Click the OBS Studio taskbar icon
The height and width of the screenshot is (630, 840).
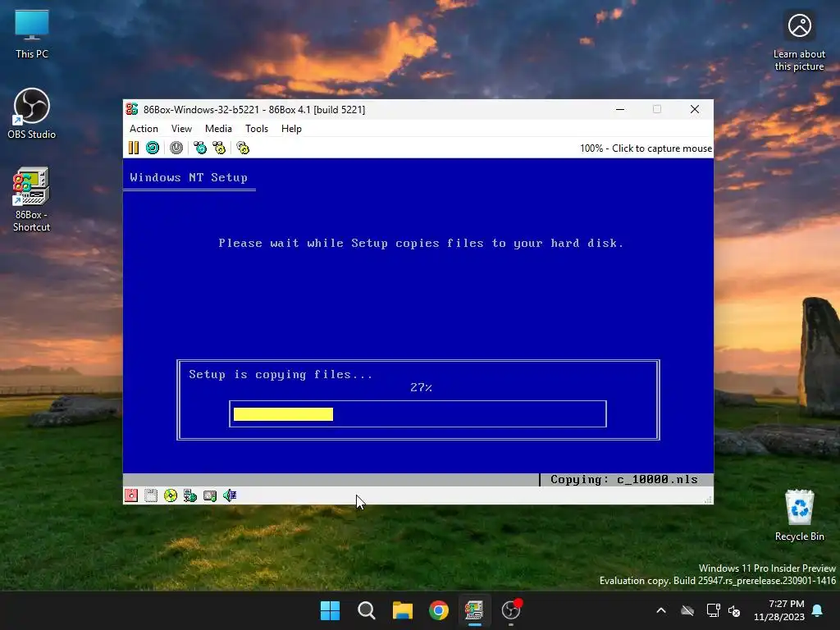[x=511, y=610]
